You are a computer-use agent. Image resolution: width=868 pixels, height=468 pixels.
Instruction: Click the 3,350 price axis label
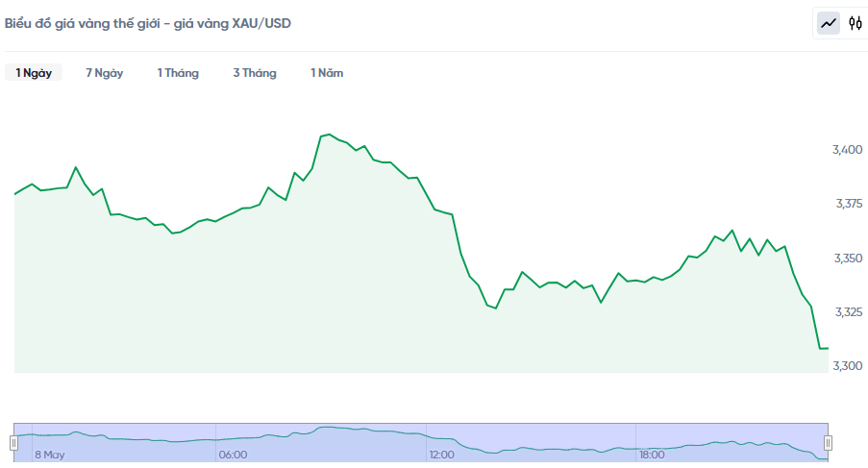(x=848, y=259)
